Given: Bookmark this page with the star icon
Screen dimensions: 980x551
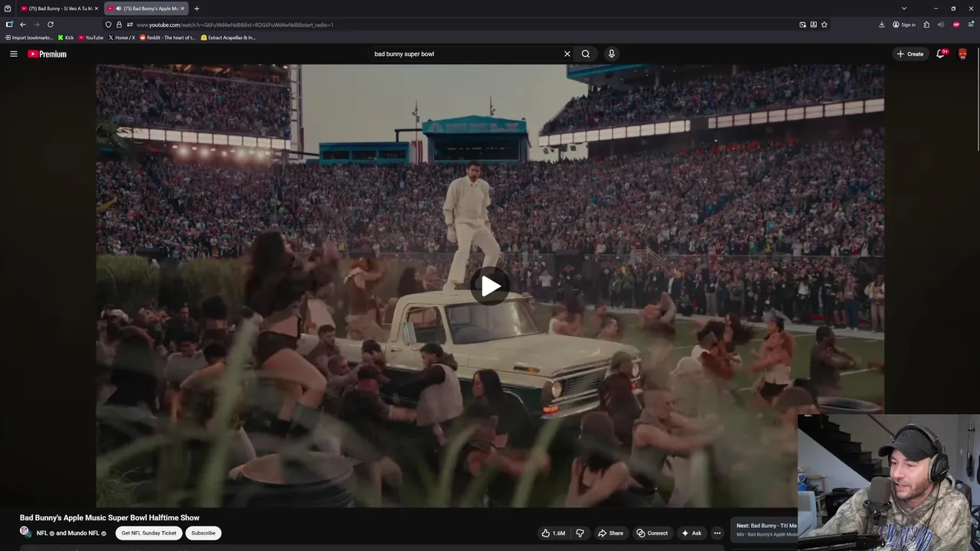Looking at the screenshot, I should coord(824,24).
